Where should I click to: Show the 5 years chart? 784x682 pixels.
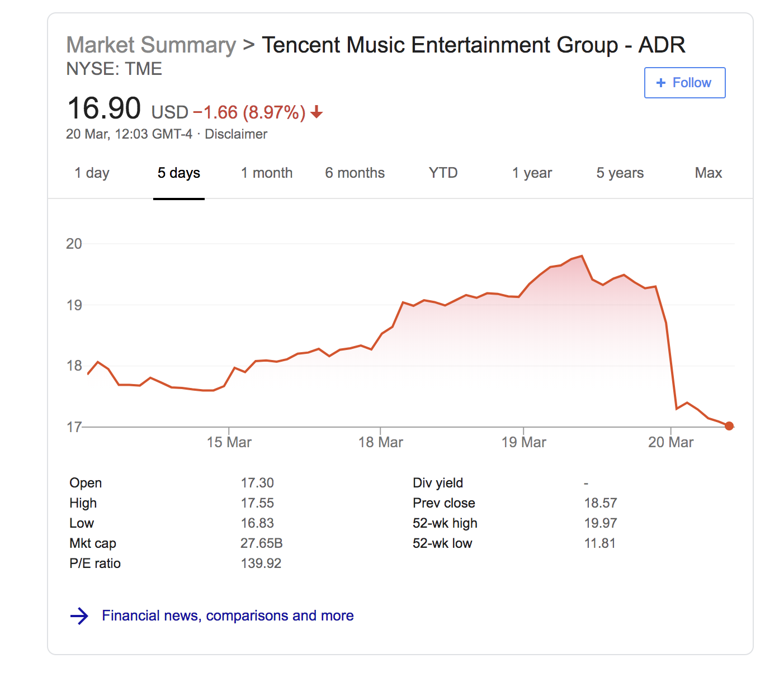click(620, 173)
